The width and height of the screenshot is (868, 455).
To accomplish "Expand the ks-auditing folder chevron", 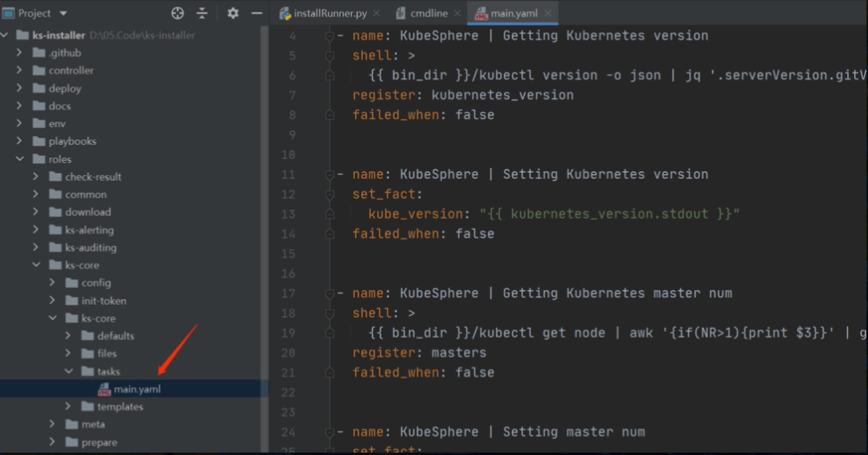I will pyautogui.click(x=36, y=248).
